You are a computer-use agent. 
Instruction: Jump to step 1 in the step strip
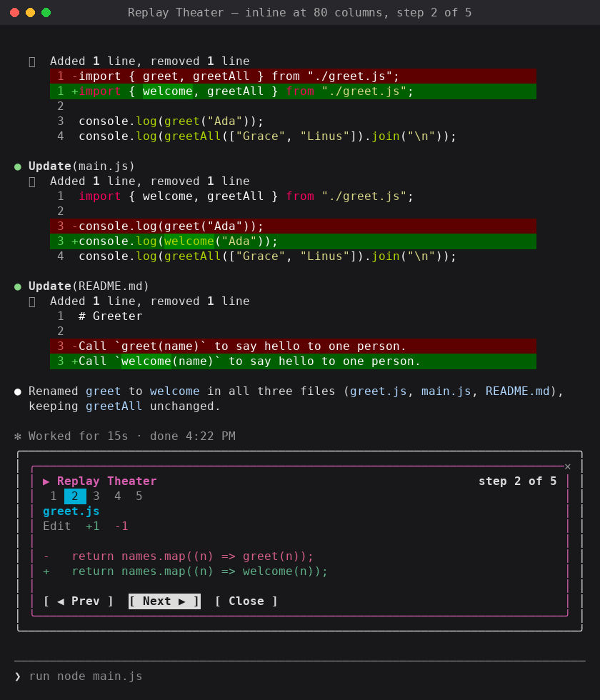[x=54, y=496]
